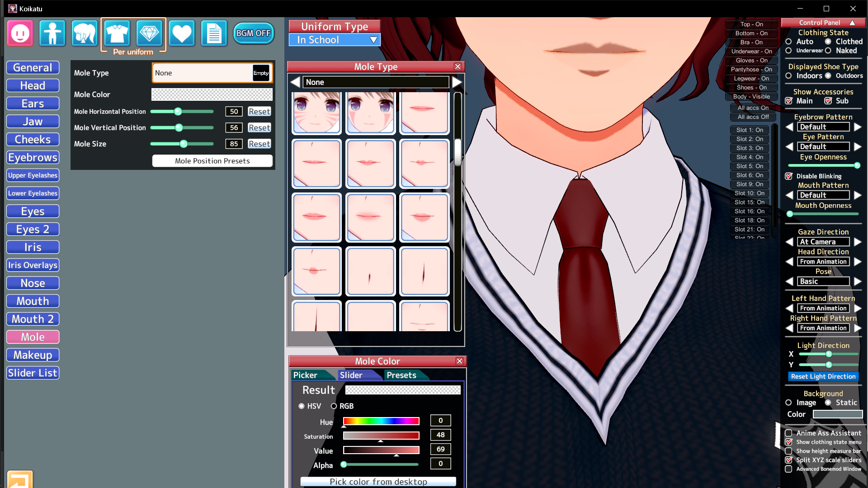
Task: Switch to the Picker tab
Action: pyautogui.click(x=312, y=375)
